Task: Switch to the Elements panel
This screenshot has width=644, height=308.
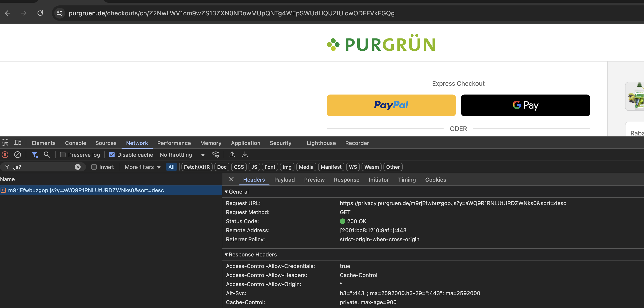Action: tap(44, 143)
